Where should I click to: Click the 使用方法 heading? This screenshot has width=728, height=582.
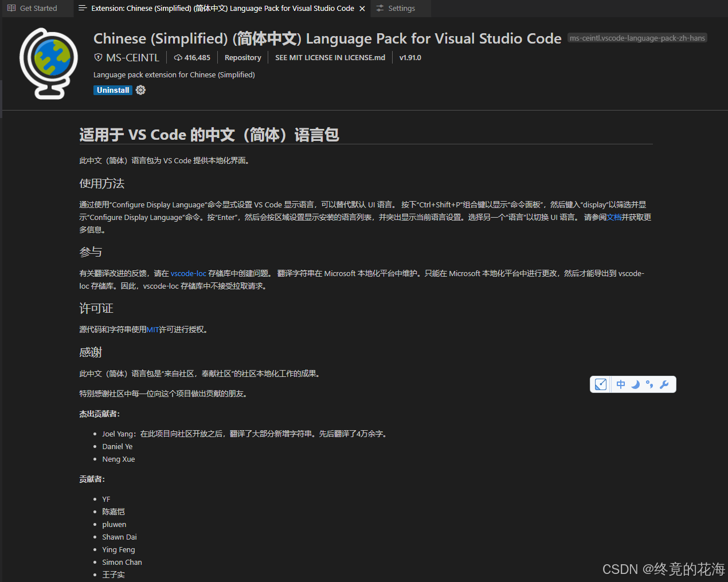(101, 183)
